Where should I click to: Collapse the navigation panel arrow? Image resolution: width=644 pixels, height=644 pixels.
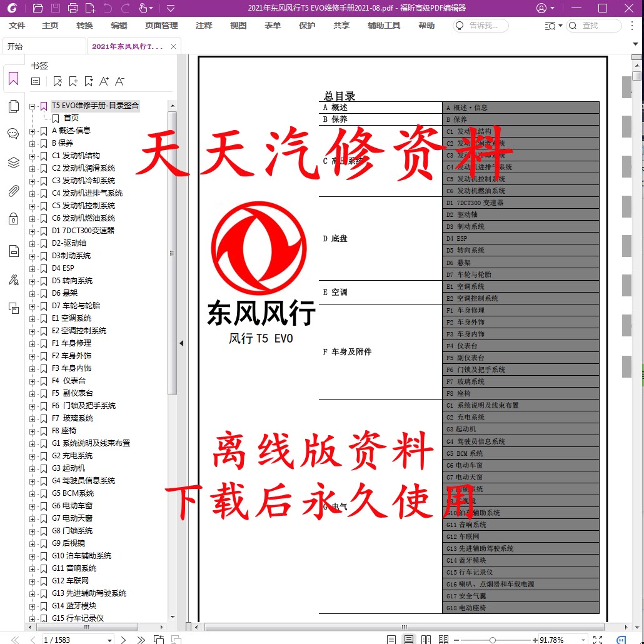click(x=181, y=343)
